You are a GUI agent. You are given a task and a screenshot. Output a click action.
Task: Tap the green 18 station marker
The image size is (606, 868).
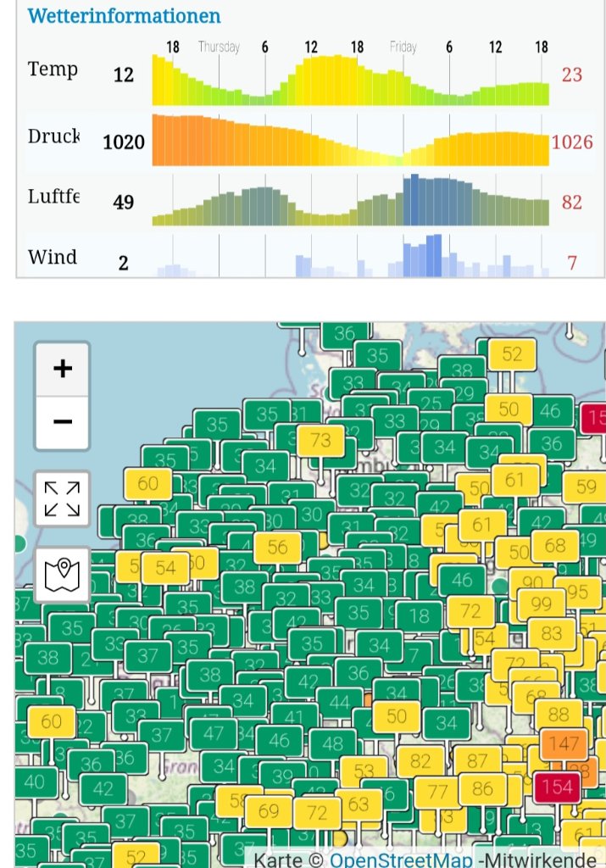tap(419, 616)
